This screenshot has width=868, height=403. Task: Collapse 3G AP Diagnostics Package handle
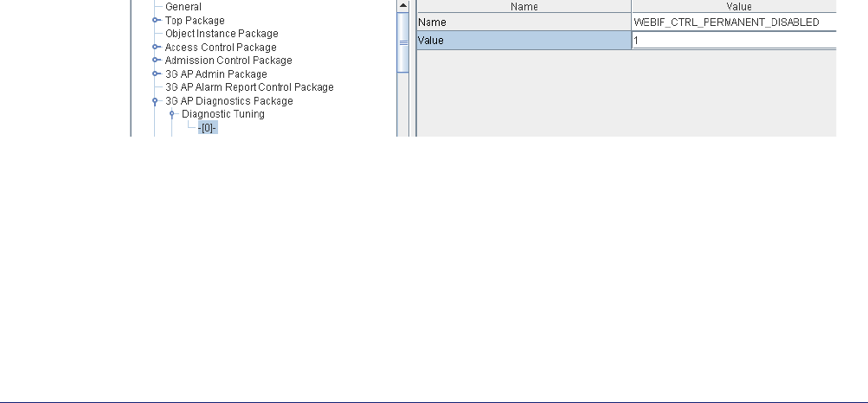[155, 101]
